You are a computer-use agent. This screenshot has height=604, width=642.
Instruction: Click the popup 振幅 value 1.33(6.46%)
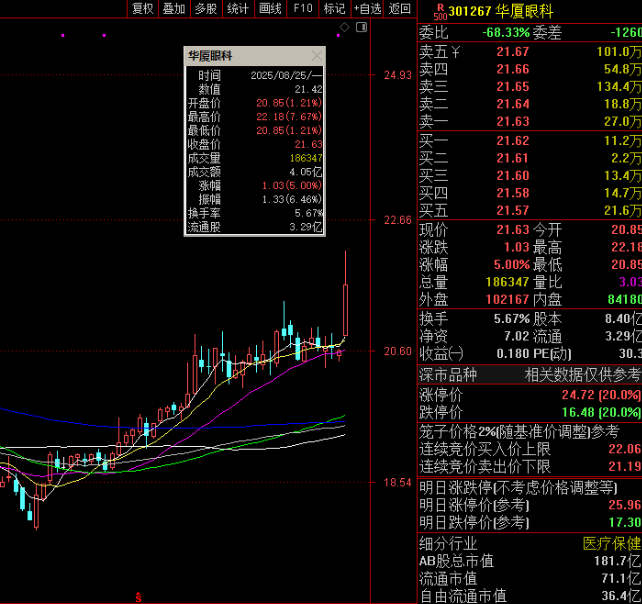292,199
